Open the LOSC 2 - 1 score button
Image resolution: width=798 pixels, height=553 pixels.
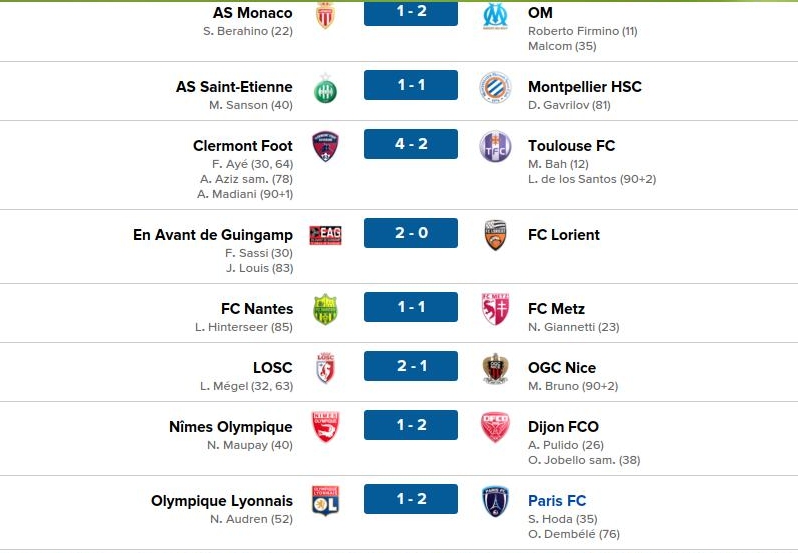pyautogui.click(x=411, y=366)
